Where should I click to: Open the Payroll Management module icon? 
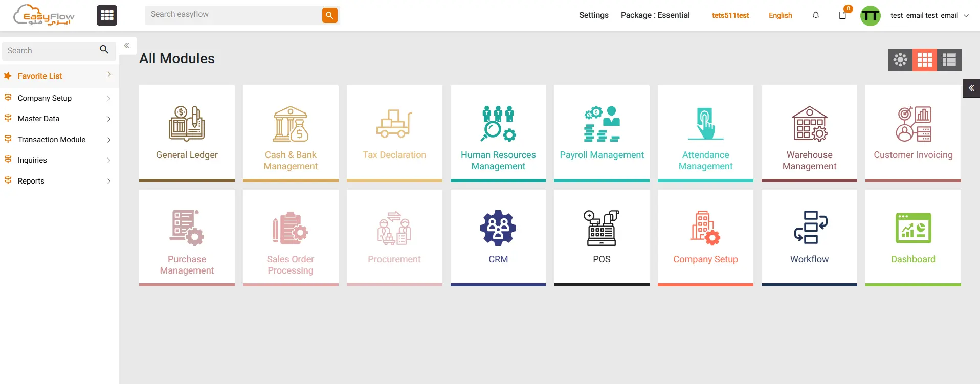[x=602, y=124]
